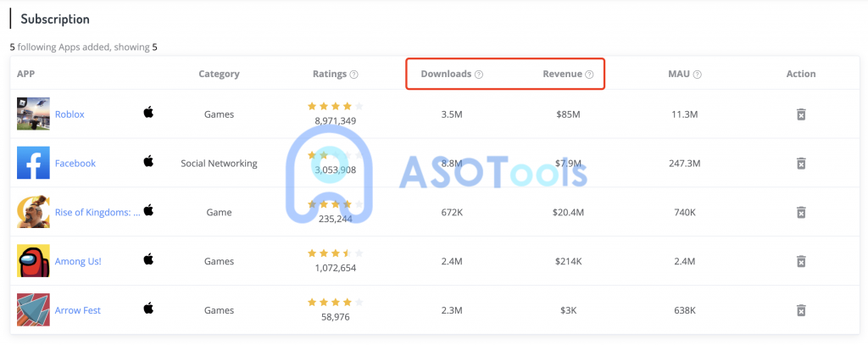
Task: Click the Revenue column header
Action: [x=563, y=74]
